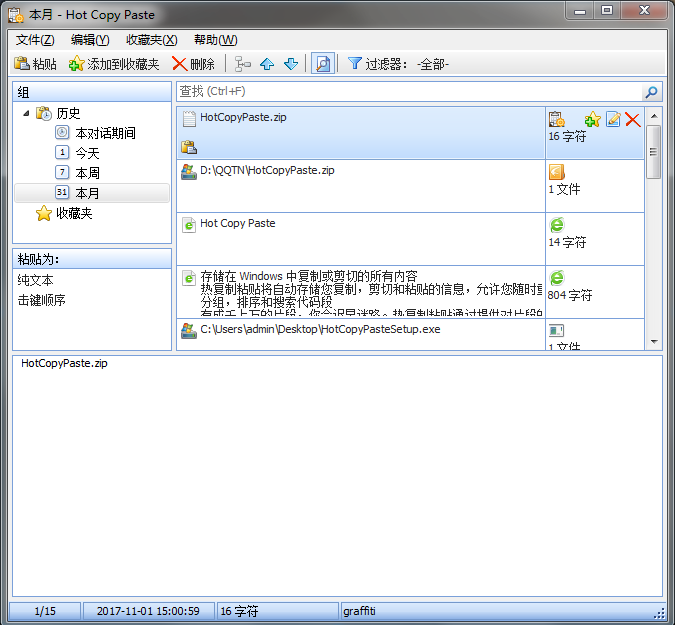The width and height of the screenshot is (675, 625).
Task: Click the search field 查找 (Ctrl+F)
Action: click(409, 91)
